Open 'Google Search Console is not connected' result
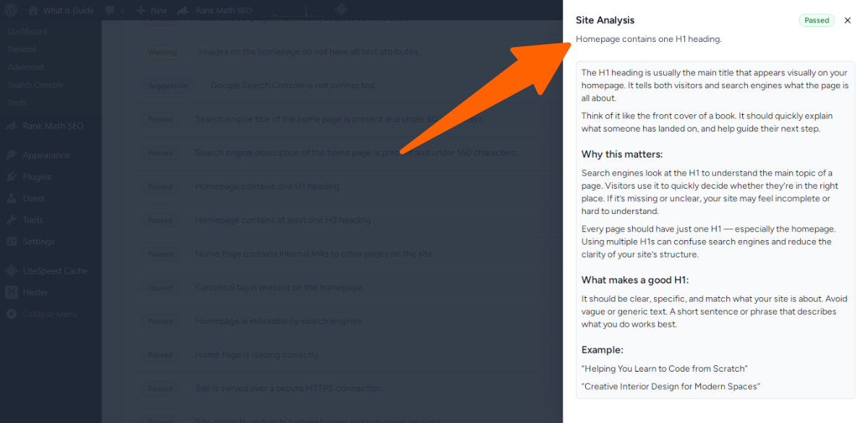868x423 pixels. [293, 85]
